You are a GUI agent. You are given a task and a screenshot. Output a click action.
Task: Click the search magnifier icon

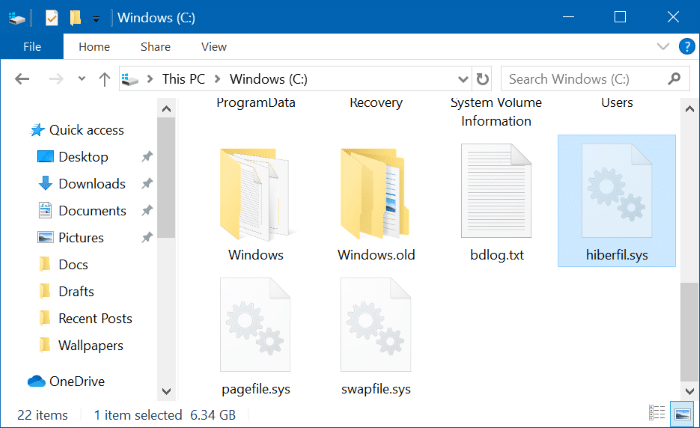tap(674, 79)
